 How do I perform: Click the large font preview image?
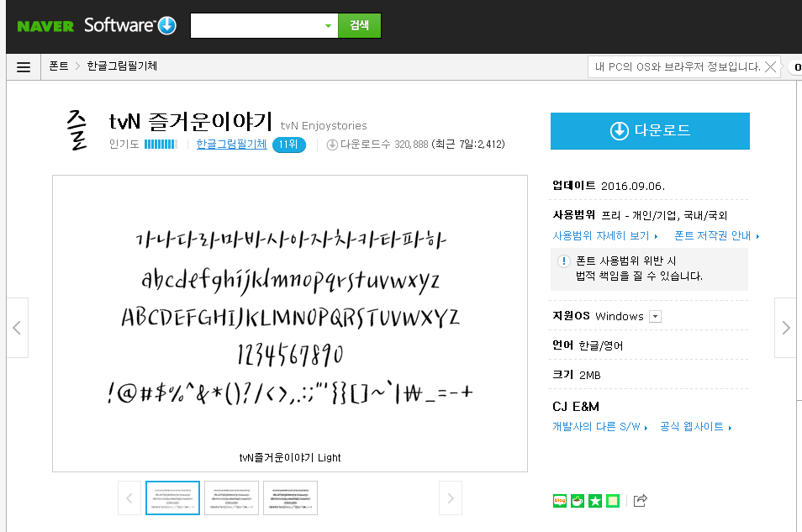click(290, 324)
